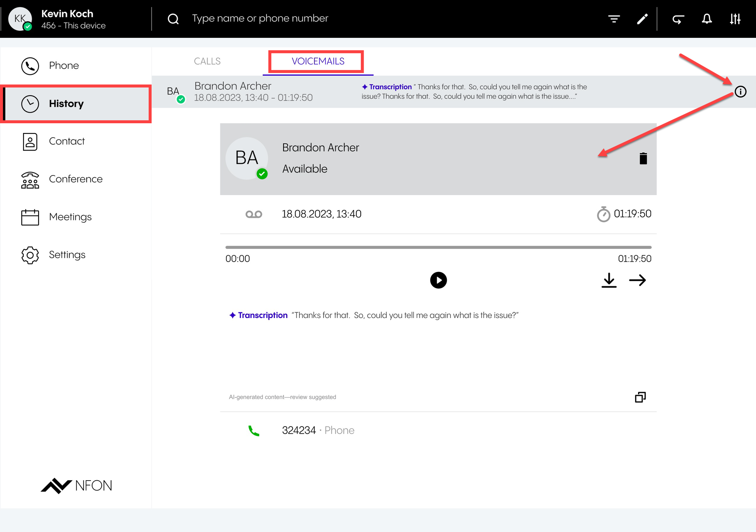This screenshot has height=532, width=756.
Task: Open Settings from the sidebar
Action: pos(67,255)
